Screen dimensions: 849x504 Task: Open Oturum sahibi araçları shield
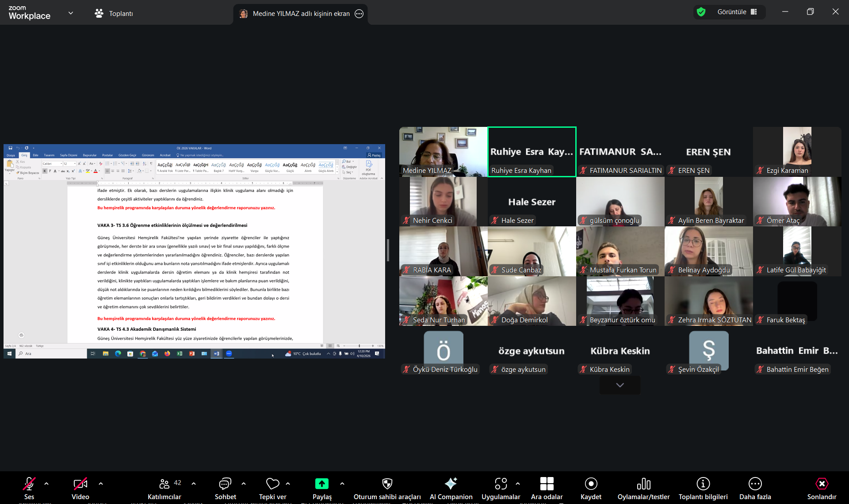pyautogui.click(x=387, y=484)
